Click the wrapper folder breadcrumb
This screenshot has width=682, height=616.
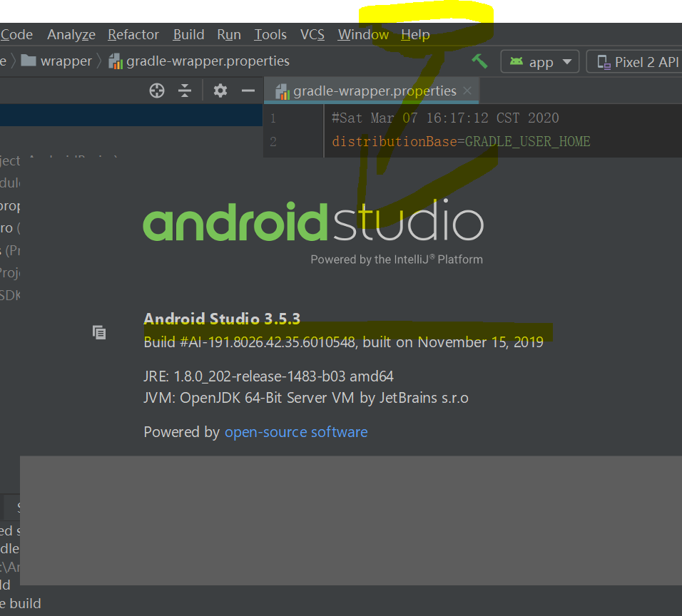(56, 61)
